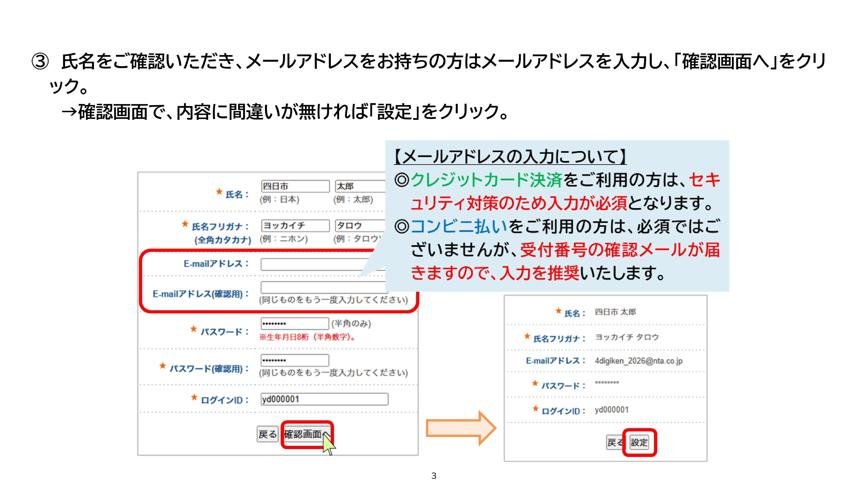The image size is (868, 488).
Task: Click the heading 【メールアドレスの入力について】
Action: 510,157
